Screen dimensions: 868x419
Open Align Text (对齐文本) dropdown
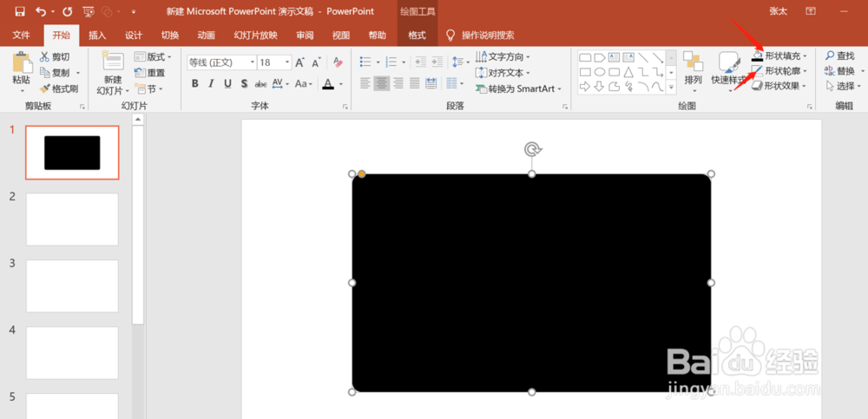tap(503, 73)
